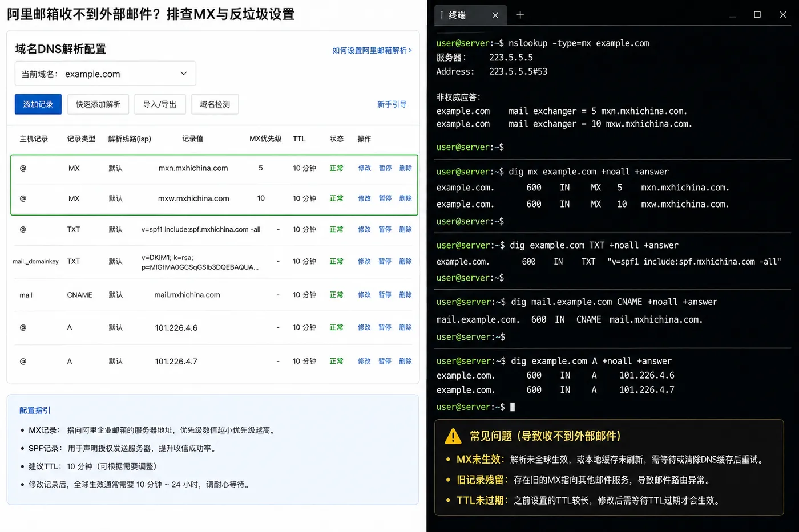Click the terminal cursor at last prompt
799x532 pixels.
[513, 407]
